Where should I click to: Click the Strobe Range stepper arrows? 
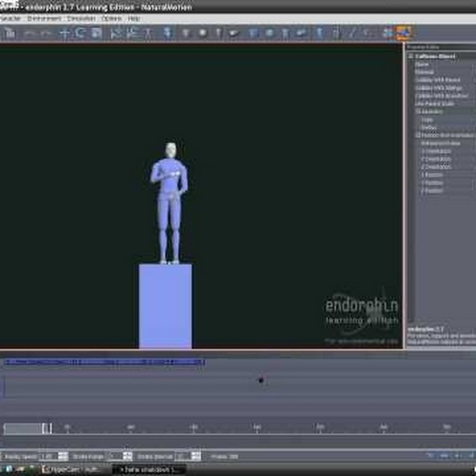pyautogui.click(x=127, y=456)
